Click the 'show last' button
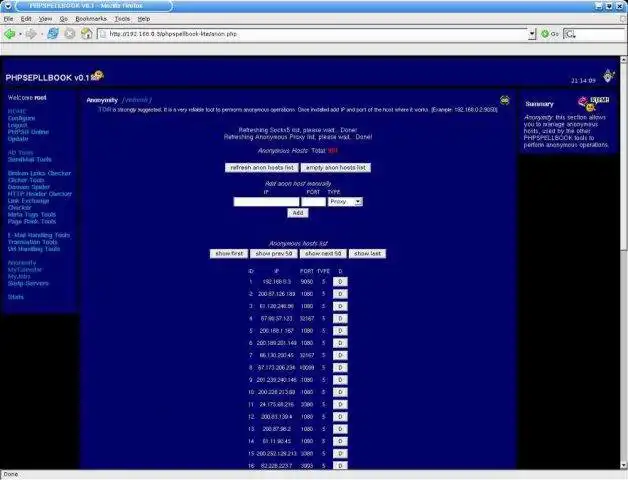 click(x=367, y=254)
